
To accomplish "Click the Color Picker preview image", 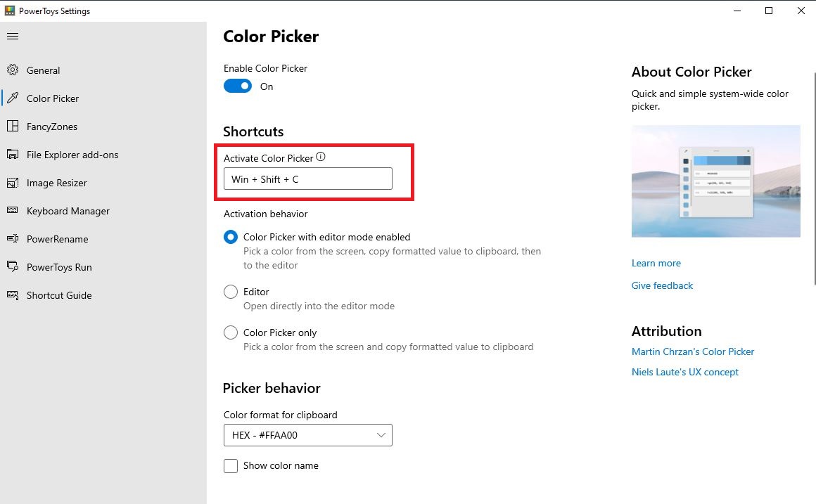I will (716, 181).
